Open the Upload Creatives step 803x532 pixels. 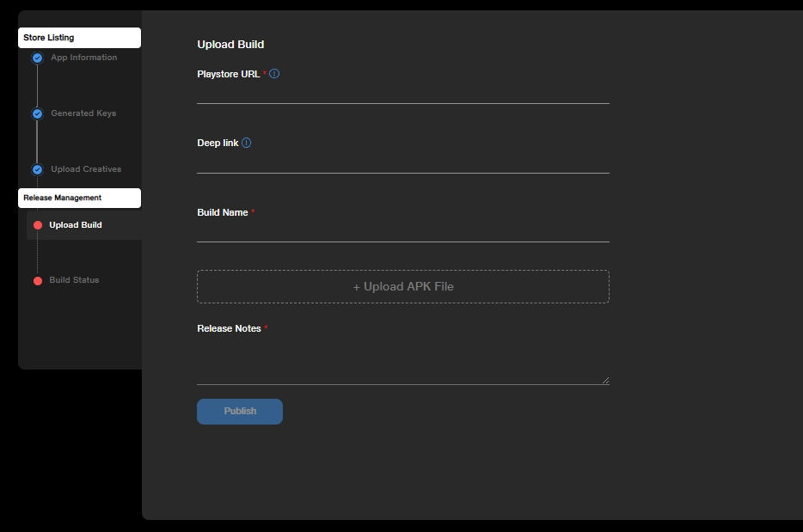tap(86, 169)
